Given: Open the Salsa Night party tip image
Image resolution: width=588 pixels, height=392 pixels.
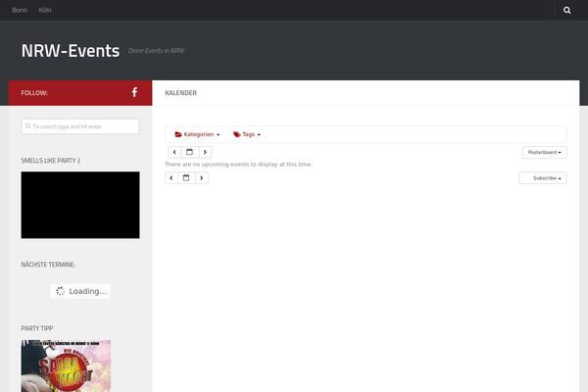Looking at the screenshot, I should [66, 366].
